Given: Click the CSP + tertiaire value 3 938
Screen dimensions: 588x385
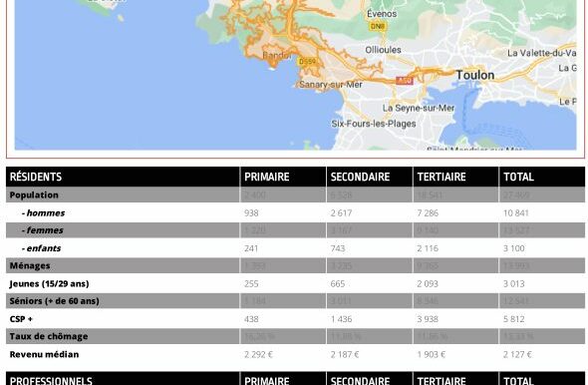Looking at the screenshot, I should point(428,319).
